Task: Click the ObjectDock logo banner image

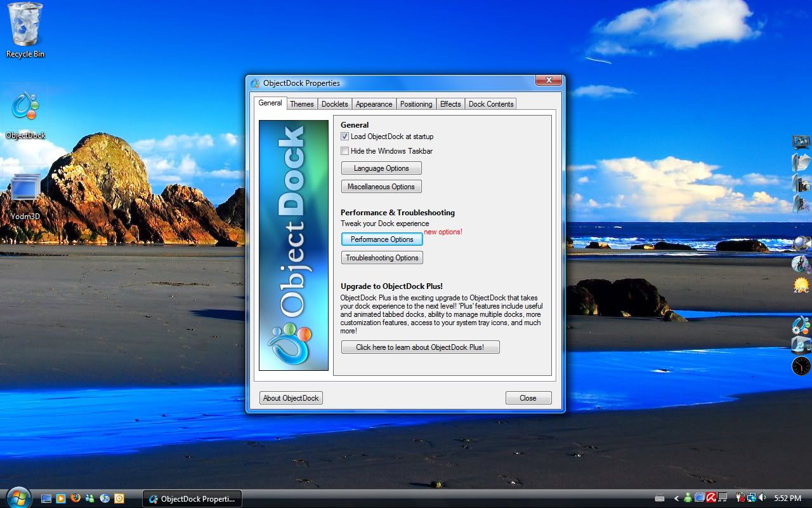Action: 294,245
